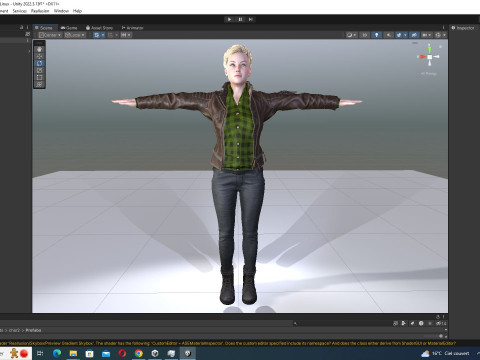The height and width of the screenshot is (360, 480).
Task: Click the Step frame button
Action: [x=251, y=19]
